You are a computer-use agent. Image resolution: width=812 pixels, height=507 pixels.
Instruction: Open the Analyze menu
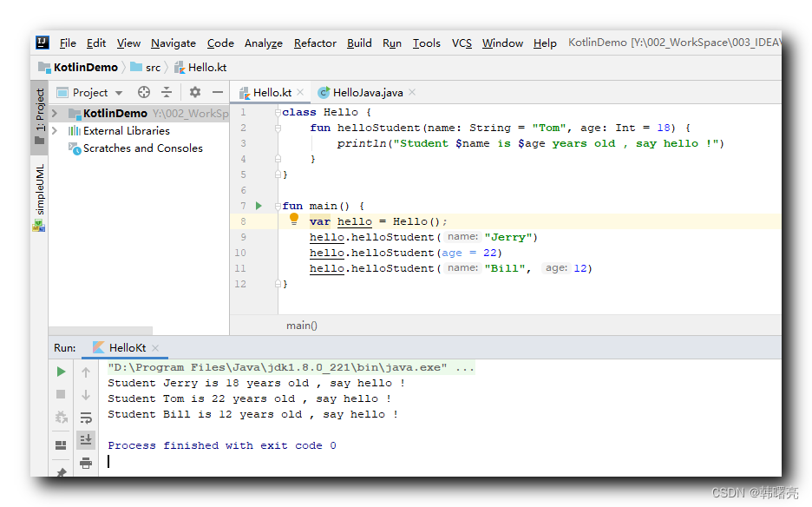[263, 43]
